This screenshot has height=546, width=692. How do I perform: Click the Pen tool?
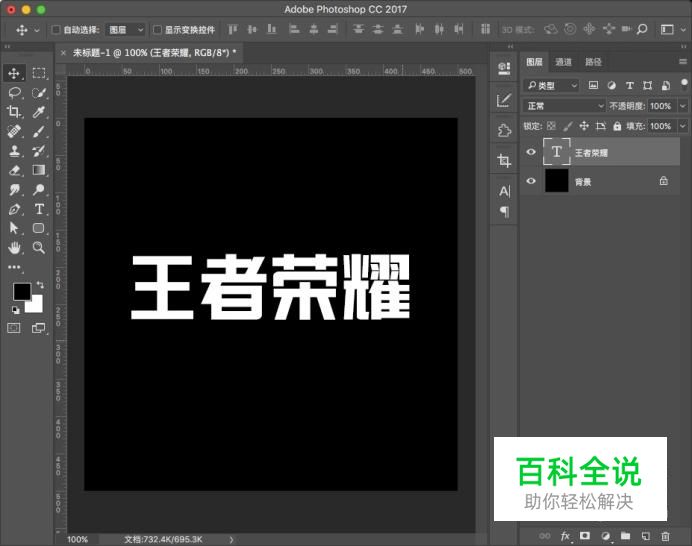15,209
